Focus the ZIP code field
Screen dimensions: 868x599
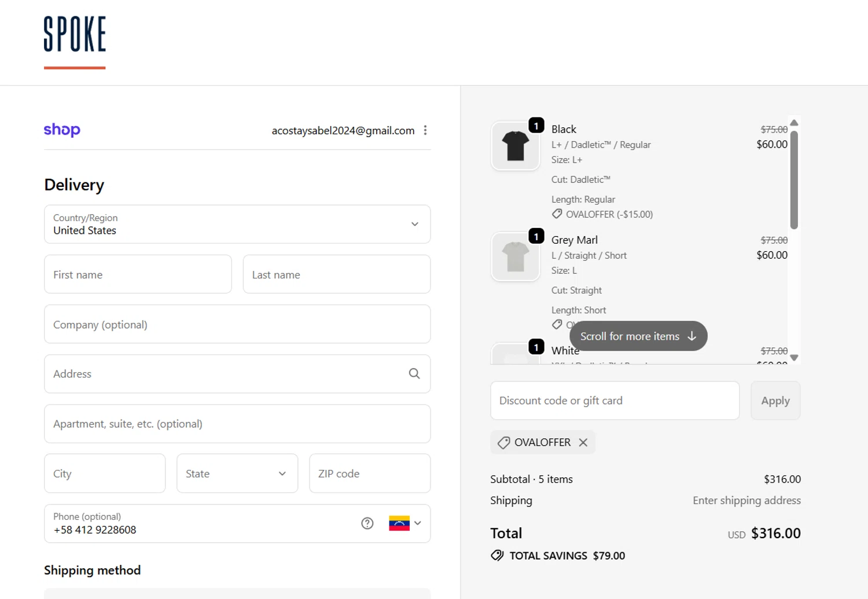coord(370,473)
